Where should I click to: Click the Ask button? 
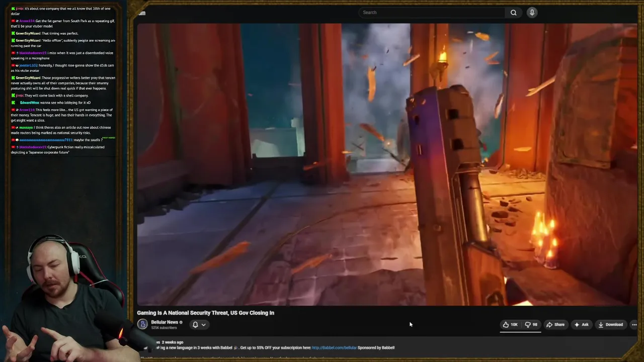click(581, 325)
